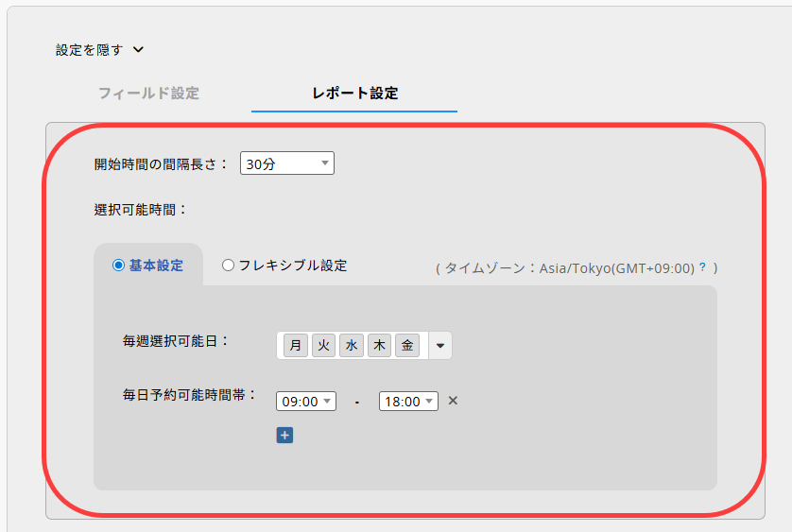Open the 開始時間の間隔長さ 30分 dropdown
Viewport: 792px width, 532px height.
287,163
